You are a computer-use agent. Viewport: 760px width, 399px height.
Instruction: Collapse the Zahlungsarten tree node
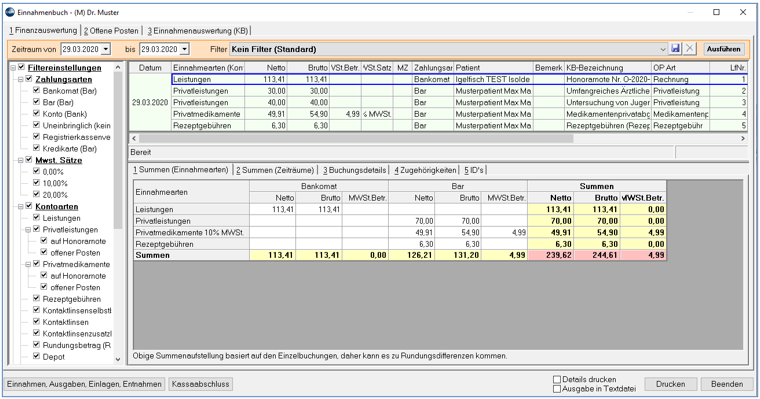click(x=21, y=79)
